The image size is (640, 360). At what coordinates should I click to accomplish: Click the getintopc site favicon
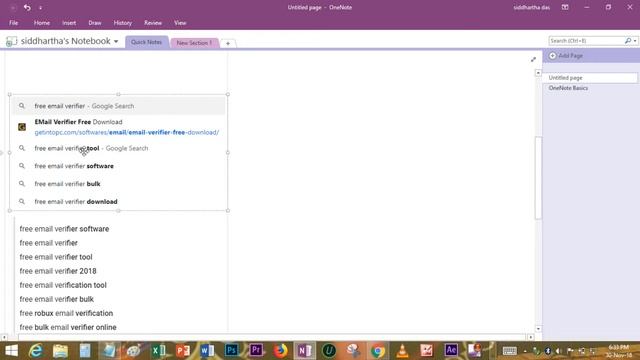pyautogui.click(x=22, y=127)
